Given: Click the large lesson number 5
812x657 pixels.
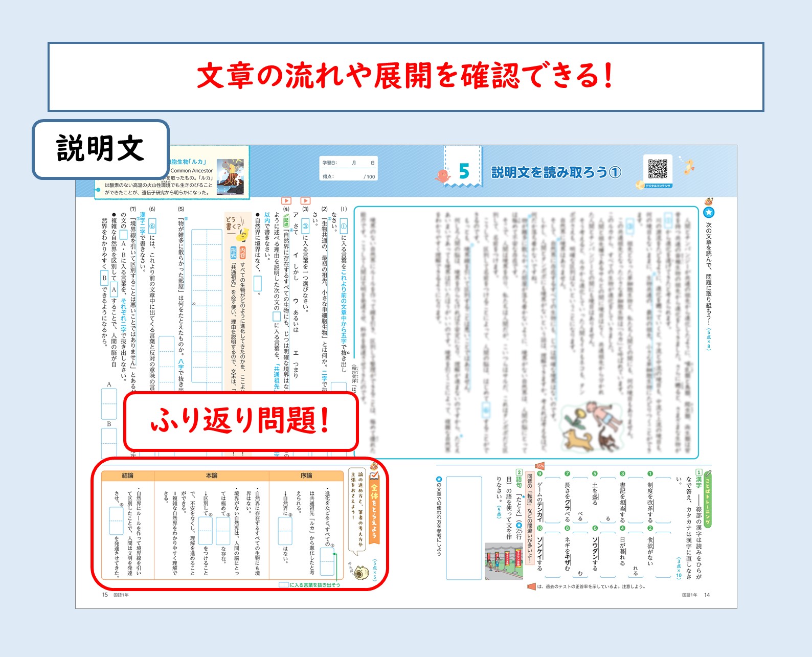Looking at the screenshot, I should tap(464, 171).
